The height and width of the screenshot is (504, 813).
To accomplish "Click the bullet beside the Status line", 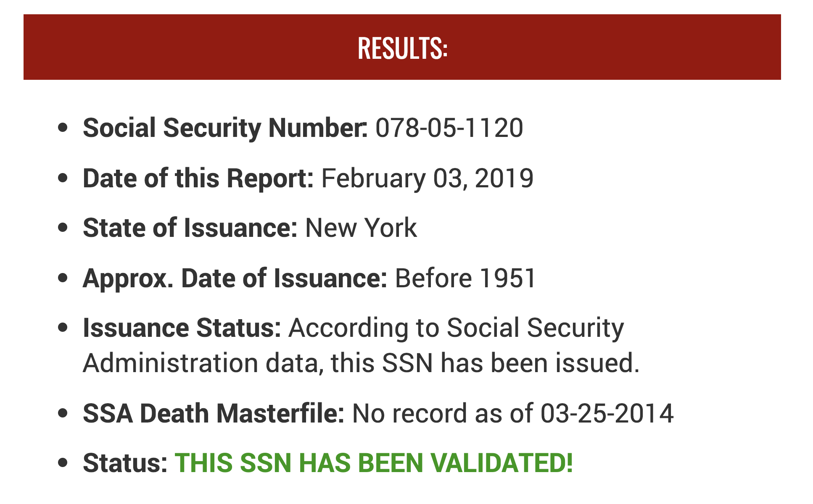I will [x=63, y=463].
